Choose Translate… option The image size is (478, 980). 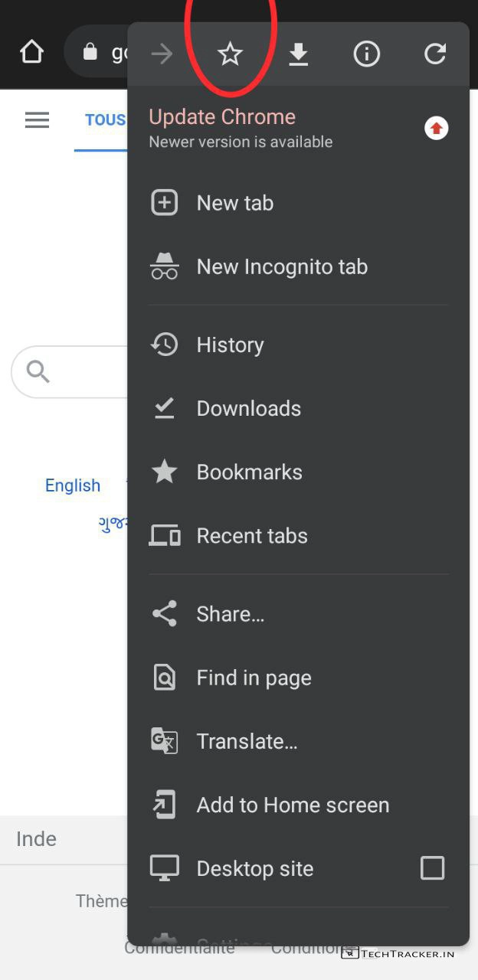pyautogui.click(x=247, y=741)
